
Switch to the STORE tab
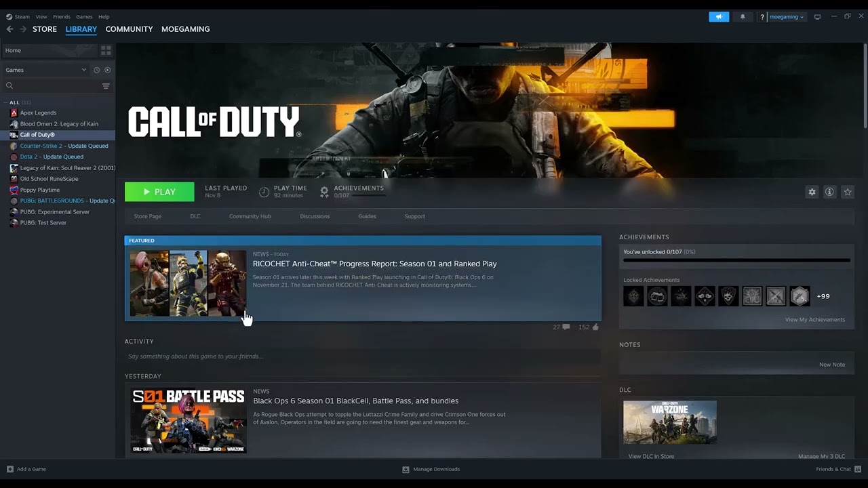tap(45, 29)
